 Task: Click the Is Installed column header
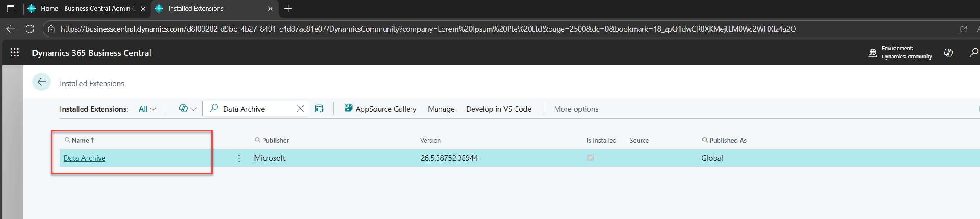(601, 140)
